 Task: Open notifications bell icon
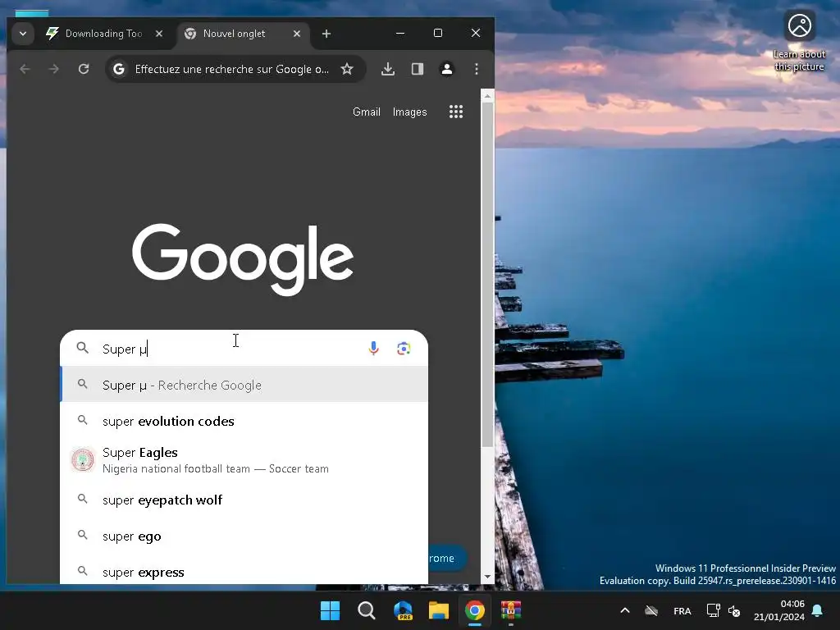[x=818, y=610]
